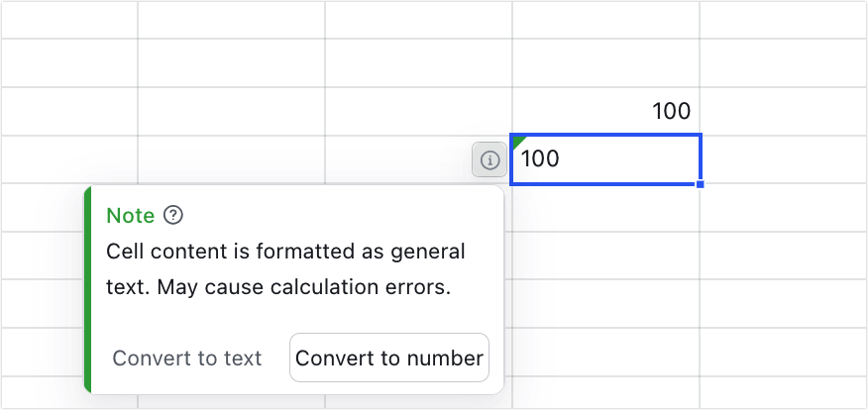Select the empty cell directly below the selected cell
The height and width of the screenshot is (410, 868).
click(x=605, y=207)
